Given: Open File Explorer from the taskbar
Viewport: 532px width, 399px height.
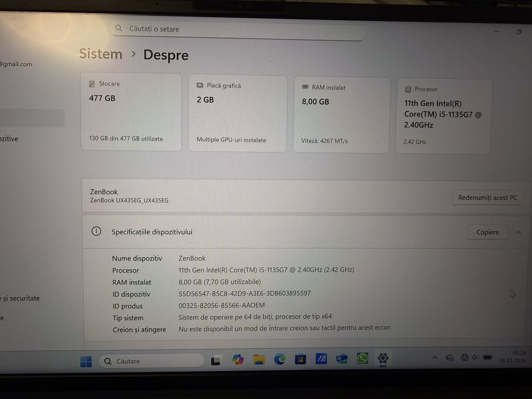Looking at the screenshot, I should point(259,359).
